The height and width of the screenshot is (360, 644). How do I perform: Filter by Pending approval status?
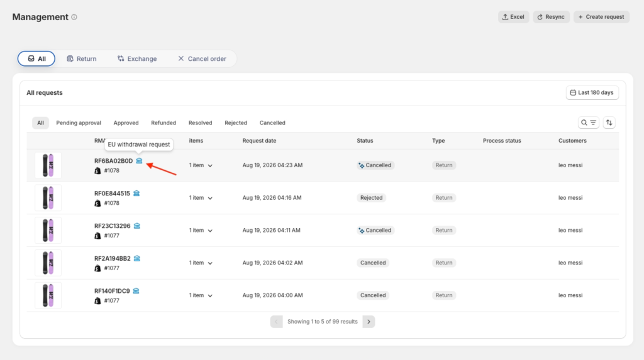79,123
